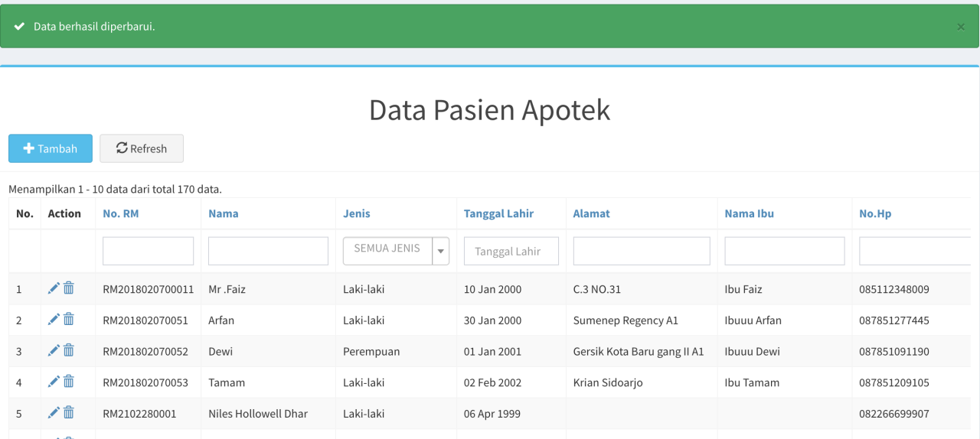Image resolution: width=980 pixels, height=439 pixels.
Task: Edit patient Tamam via pencil icon
Action: pos(54,381)
